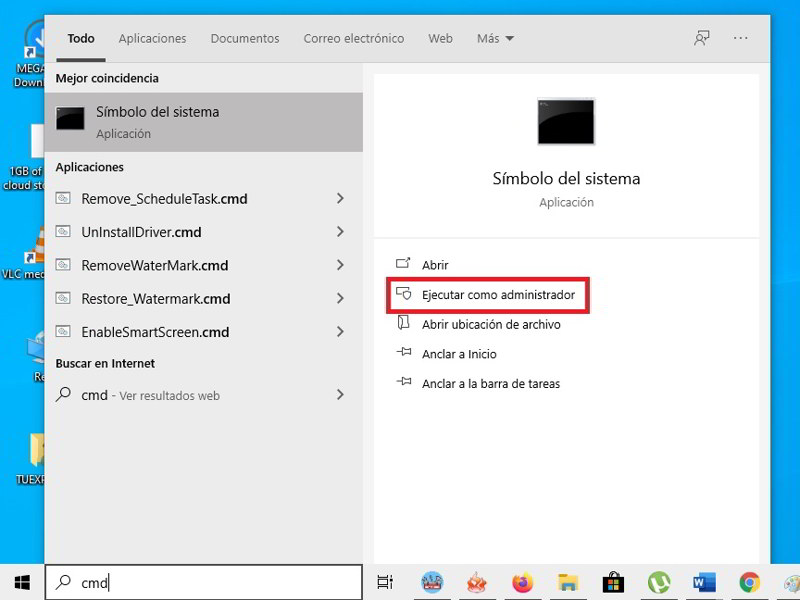Launch Google Chrome from the taskbar

749,582
